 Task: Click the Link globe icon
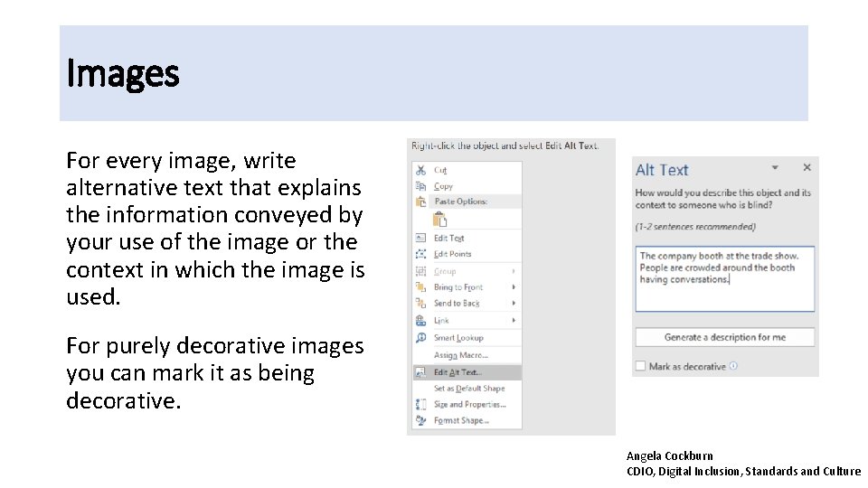pyautogui.click(x=421, y=320)
